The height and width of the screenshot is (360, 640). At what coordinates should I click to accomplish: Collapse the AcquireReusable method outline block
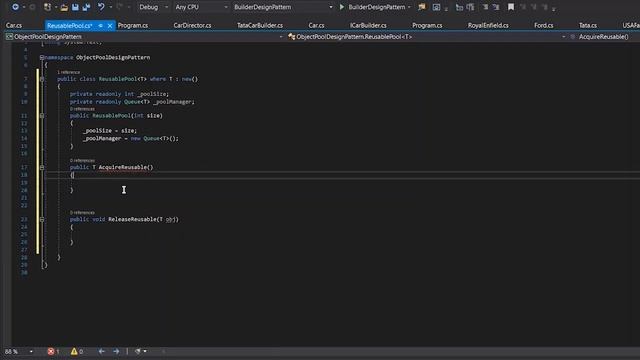[x=42, y=167]
